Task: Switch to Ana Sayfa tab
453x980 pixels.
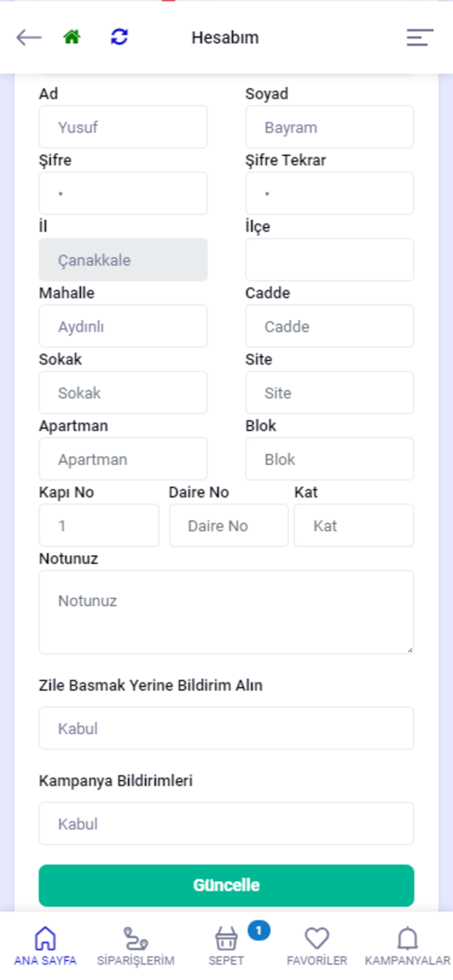Action: (x=45, y=946)
